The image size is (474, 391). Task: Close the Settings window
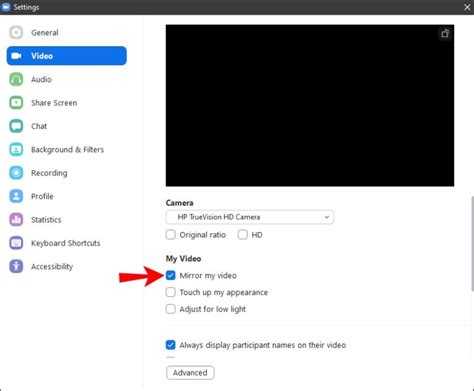467,7
